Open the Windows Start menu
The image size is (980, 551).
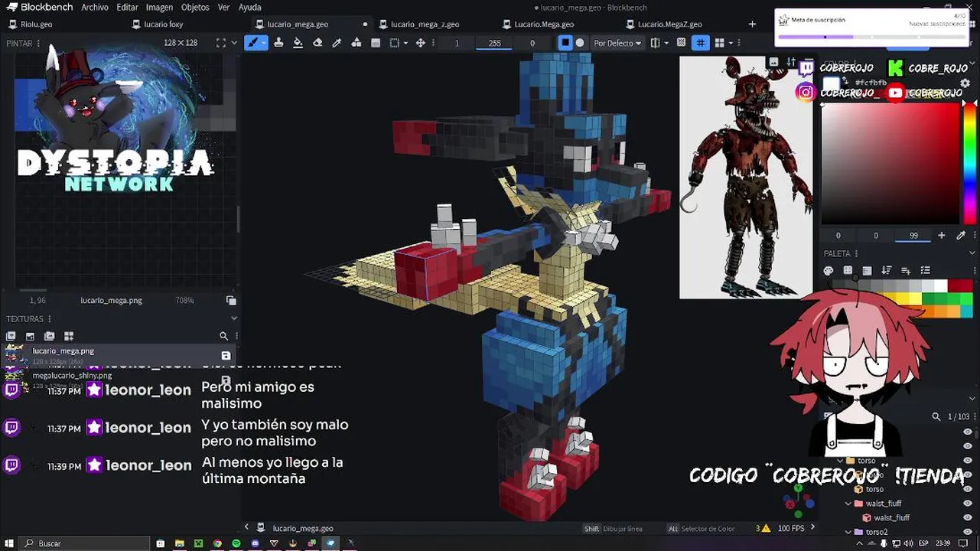click(8, 543)
